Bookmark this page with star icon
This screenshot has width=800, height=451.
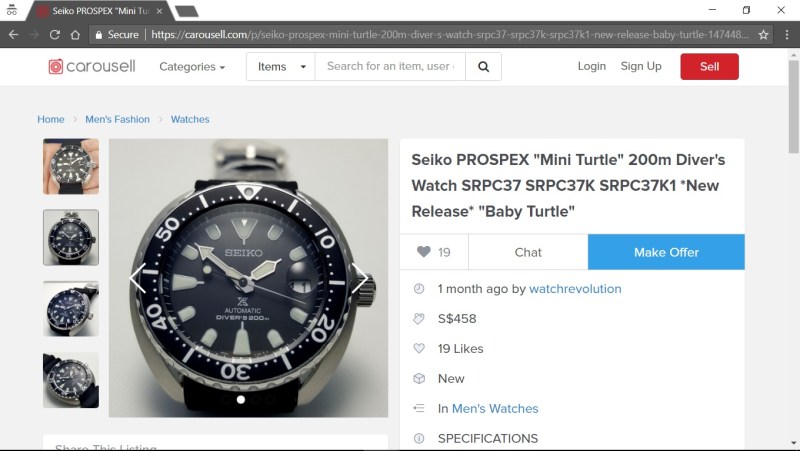point(764,34)
